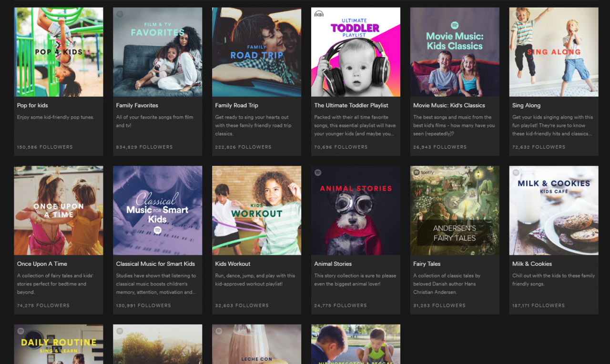Click the "Family Favorites" playlist title
Image resolution: width=610 pixels, height=364 pixels.
coord(137,105)
